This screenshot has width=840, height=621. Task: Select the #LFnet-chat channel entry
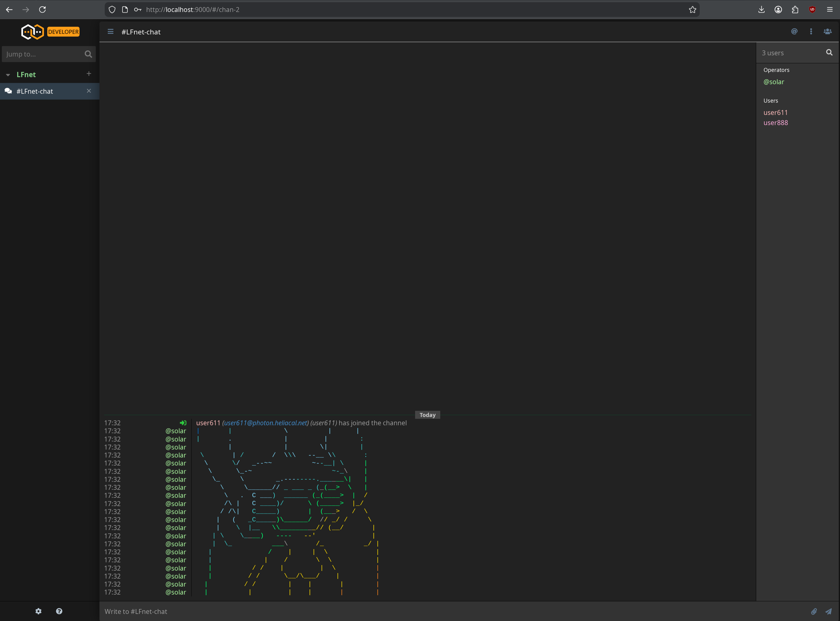tap(35, 91)
